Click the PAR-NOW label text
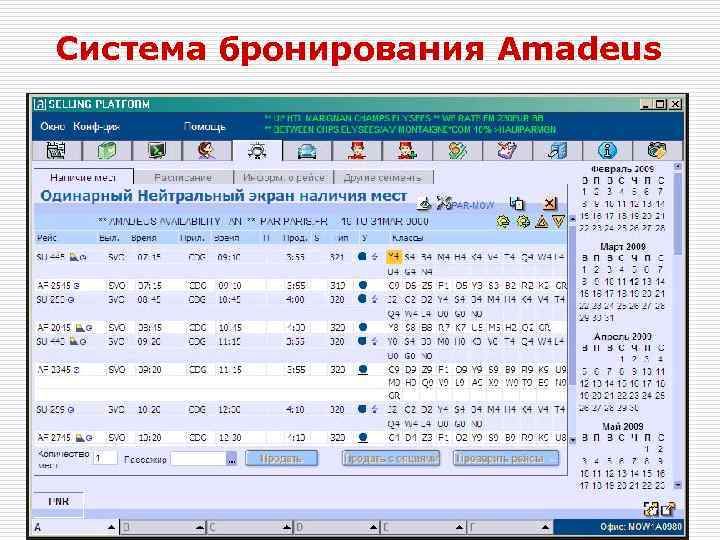Viewport: 720px width, 540px height. pyautogui.click(x=473, y=205)
